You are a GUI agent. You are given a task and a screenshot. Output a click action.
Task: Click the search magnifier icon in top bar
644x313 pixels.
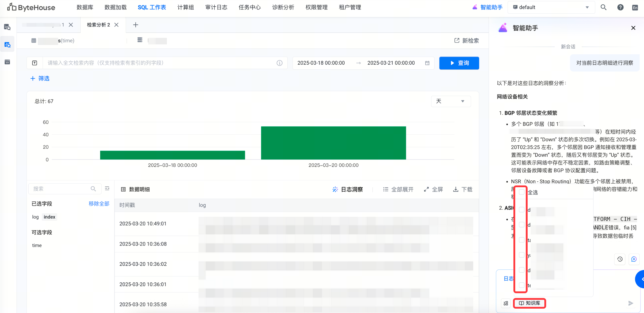(603, 7)
